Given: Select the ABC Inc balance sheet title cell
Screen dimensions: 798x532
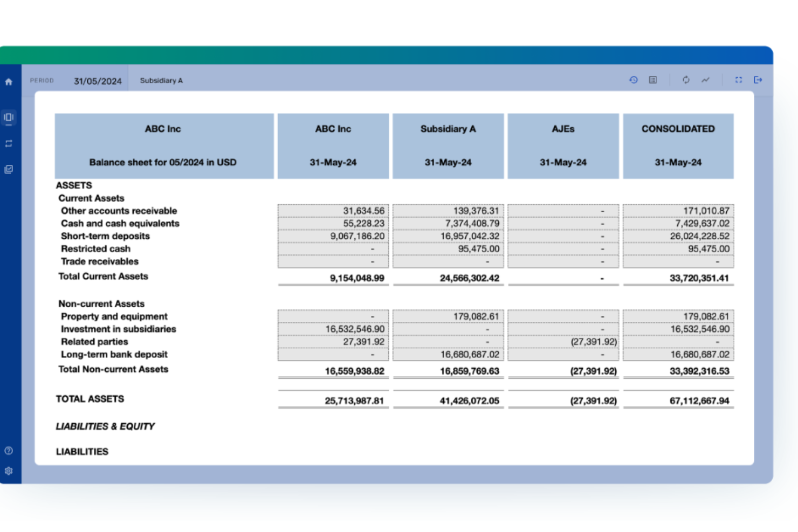Looking at the screenshot, I should (x=163, y=146).
